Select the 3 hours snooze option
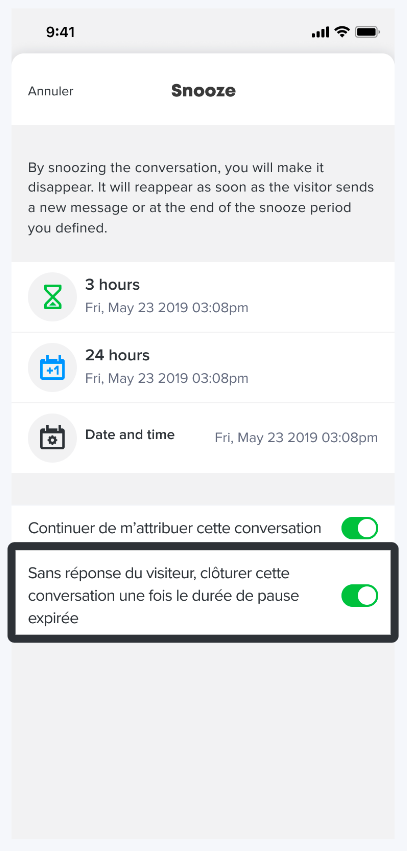 (203, 297)
